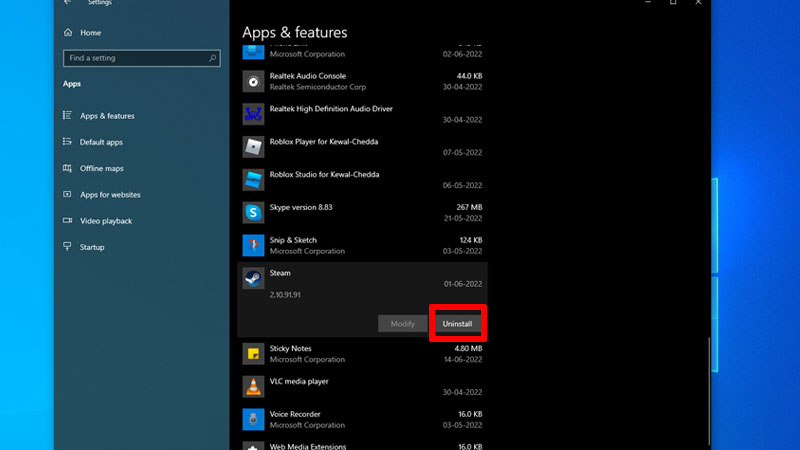
Task: Click the Video playback sidebar icon
Action: click(67, 220)
